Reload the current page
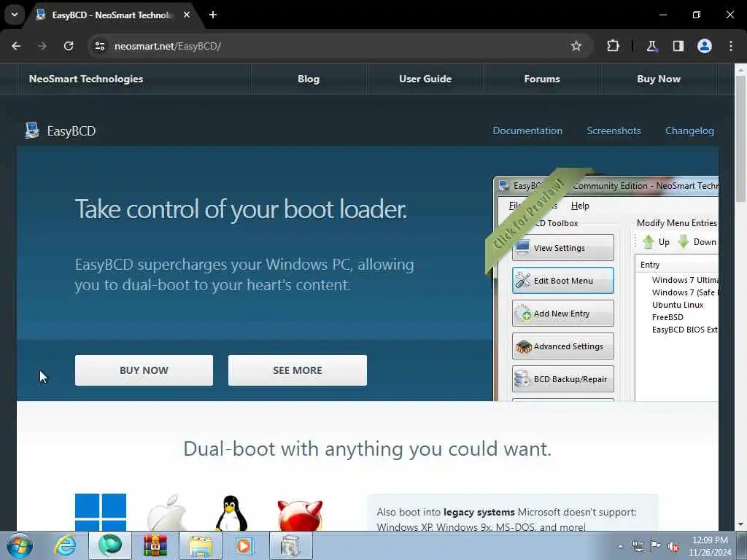Viewport: 747px width, 560px height. coord(69,46)
